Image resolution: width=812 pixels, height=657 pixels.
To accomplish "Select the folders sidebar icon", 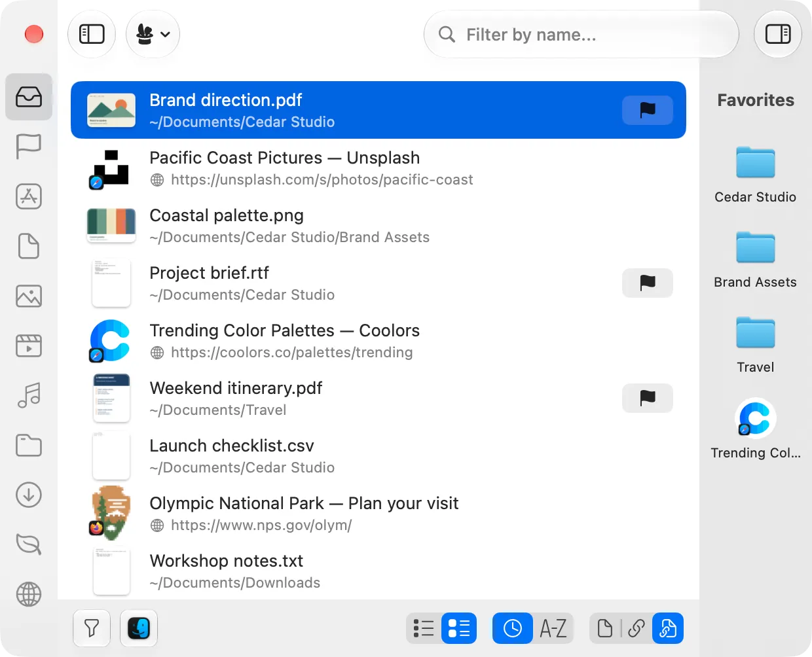I will 29,445.
